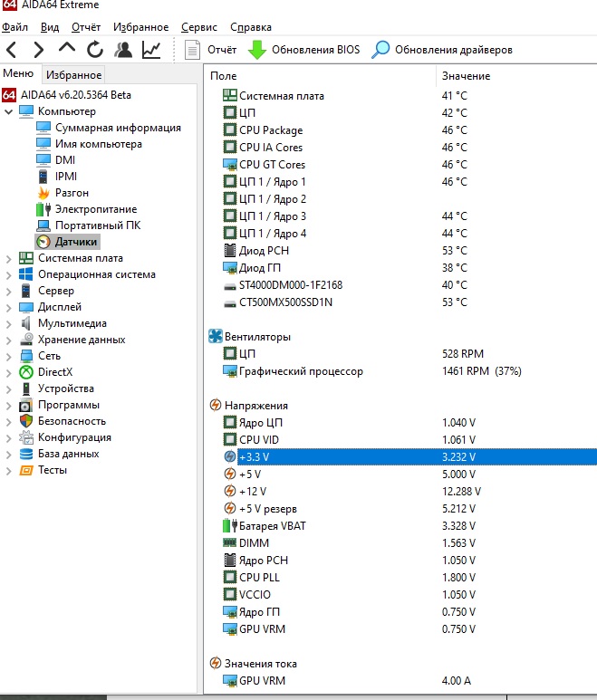597x700 pixels.
Task: Expand the Дисплей tree node
Action: [x=8, y=308]
